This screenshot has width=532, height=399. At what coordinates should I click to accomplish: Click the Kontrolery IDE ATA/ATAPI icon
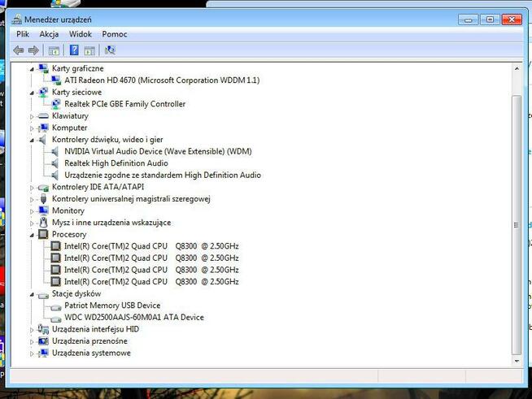tap(43, 188)
